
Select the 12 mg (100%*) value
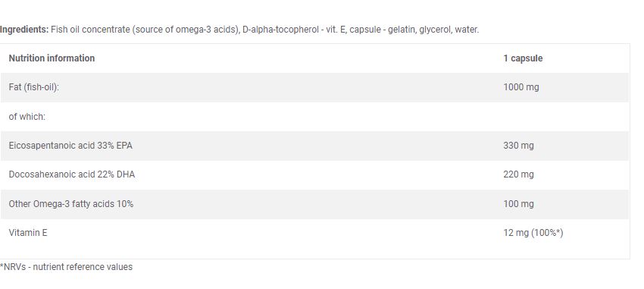tap(533, 233)
